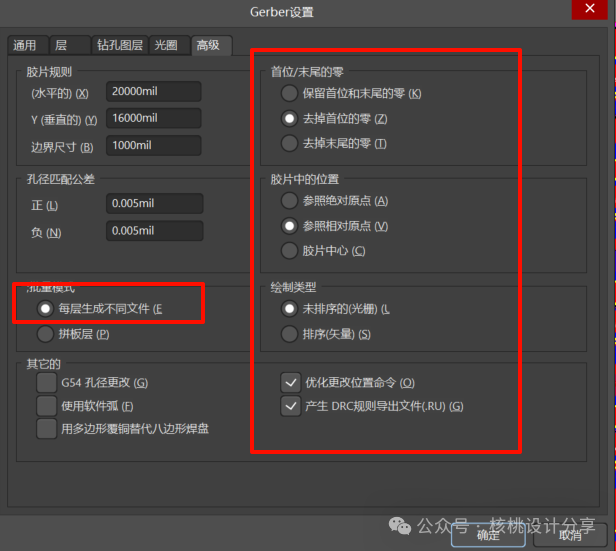Toggle 优化更改位置命令 checkbox
Viewport: 616px width, 551px height.
pyautogui.click(x=290, y=382)
